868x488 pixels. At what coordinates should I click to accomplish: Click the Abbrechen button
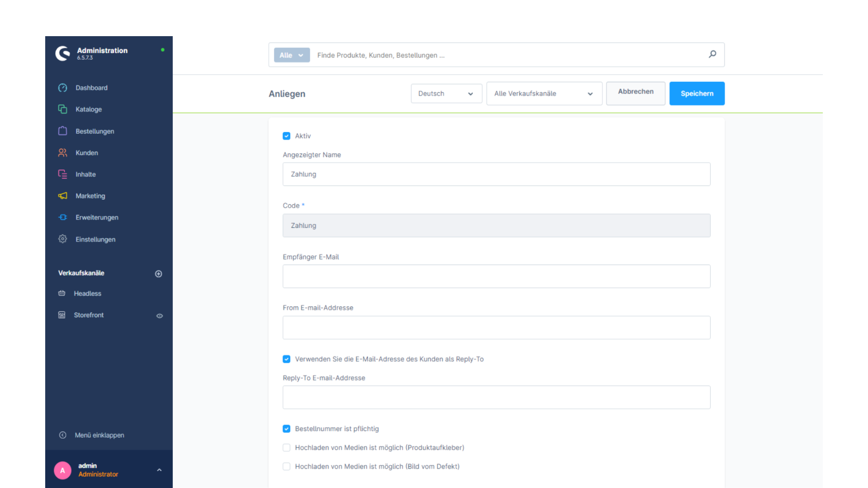click(636, 93)
